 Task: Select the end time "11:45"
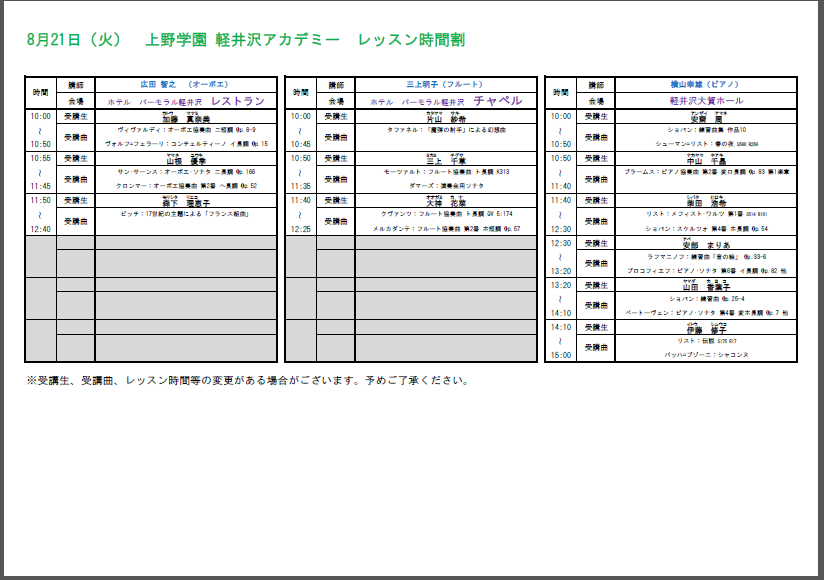[40, 186]
